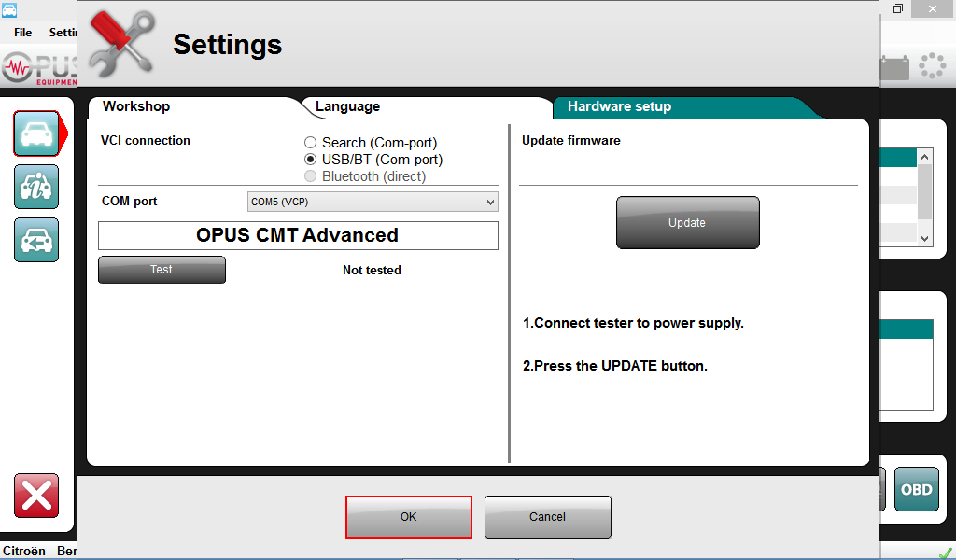This screenshot has width=956, height=560.
Task: Click the Cancel button
Action: (547, 517)
